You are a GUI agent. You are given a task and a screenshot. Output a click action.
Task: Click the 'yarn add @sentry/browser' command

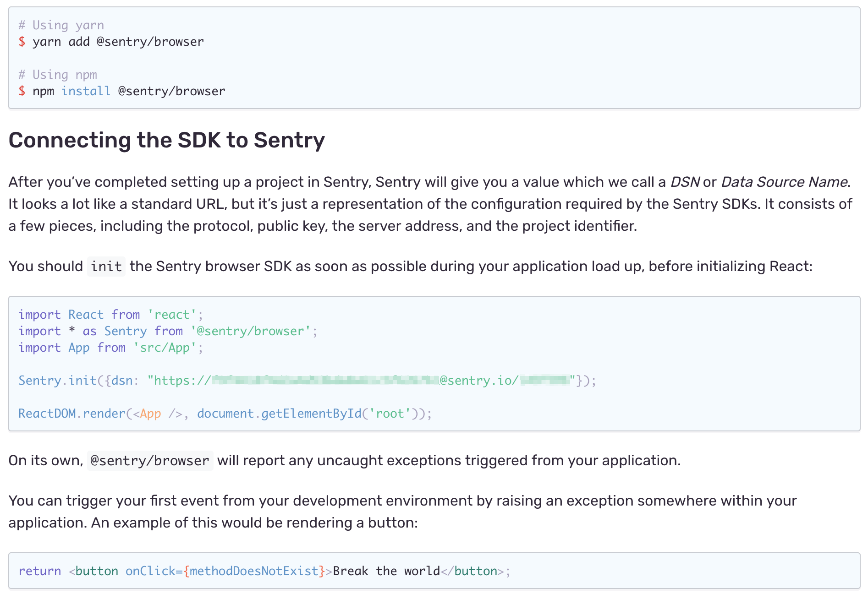[118, 42]
